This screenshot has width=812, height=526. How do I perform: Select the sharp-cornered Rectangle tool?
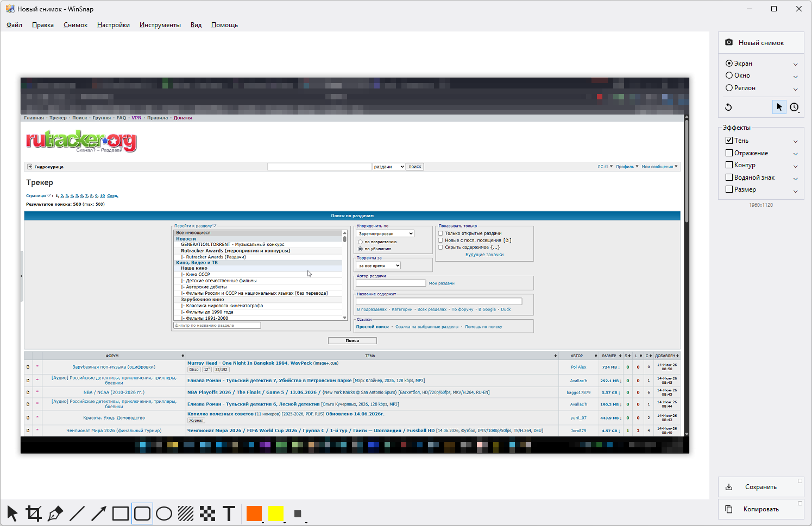click(x=121, y=514)
